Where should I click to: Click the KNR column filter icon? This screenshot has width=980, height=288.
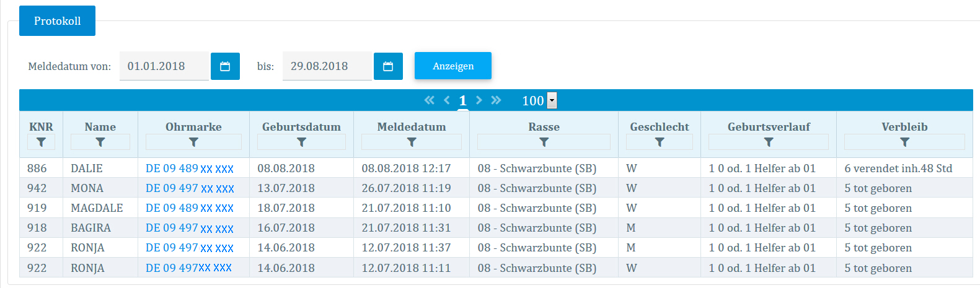coord(41,142)
